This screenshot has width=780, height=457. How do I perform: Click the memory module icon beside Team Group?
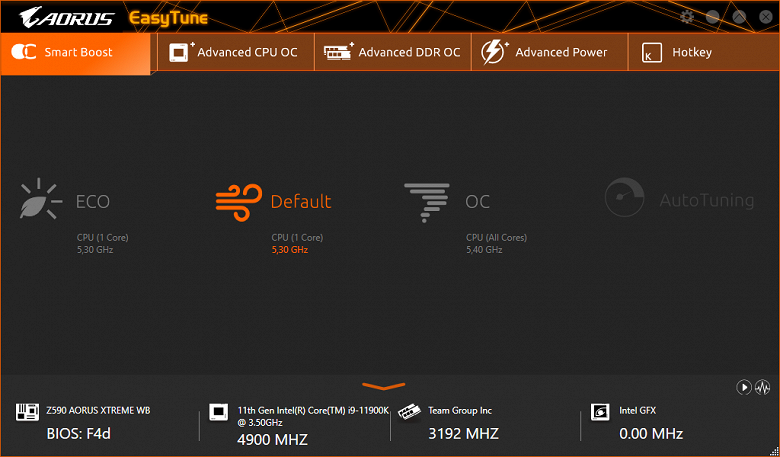409,413
